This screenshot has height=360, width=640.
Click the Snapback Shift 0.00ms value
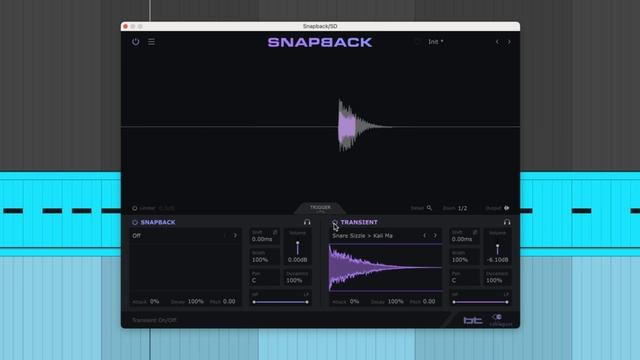click(262, 239)
